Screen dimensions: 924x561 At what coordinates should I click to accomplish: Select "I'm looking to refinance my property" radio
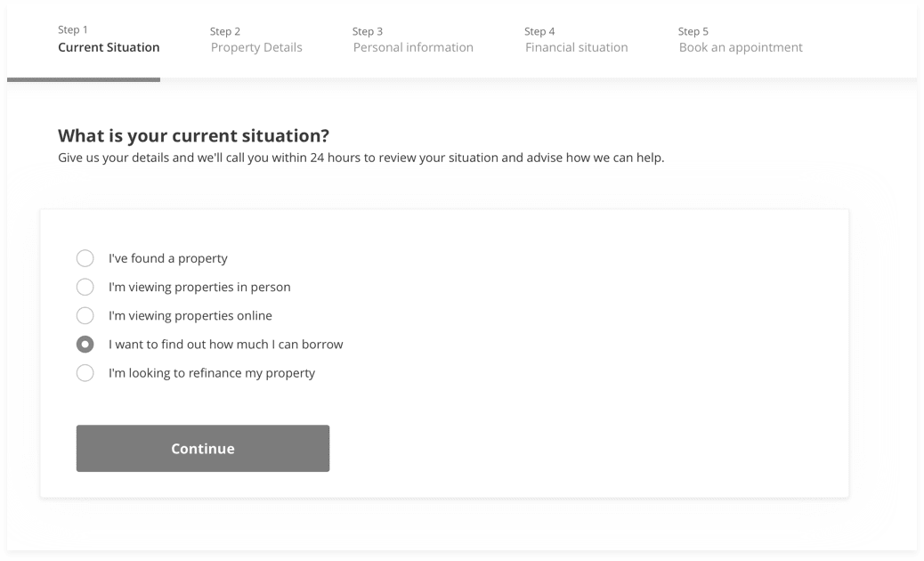85,372
